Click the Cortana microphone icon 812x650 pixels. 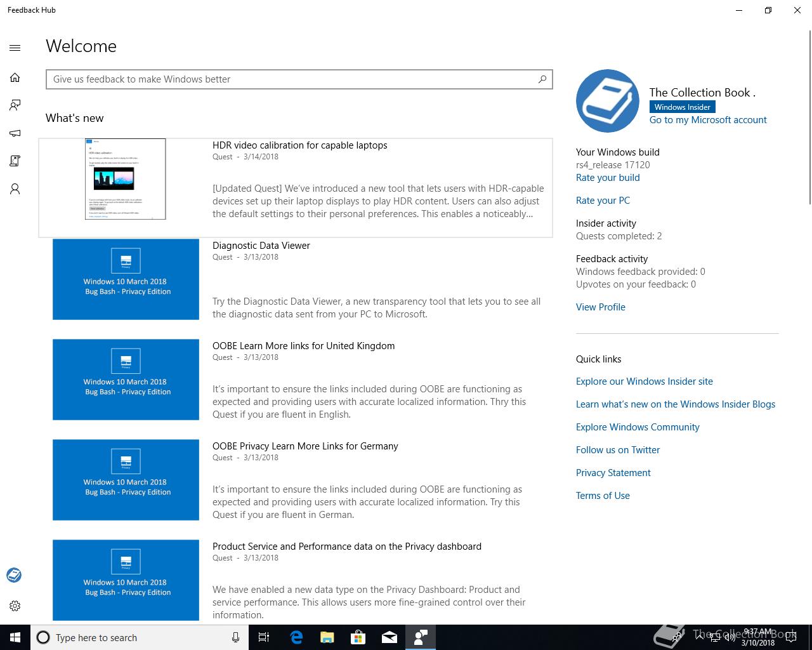click(x=235, y=637)
